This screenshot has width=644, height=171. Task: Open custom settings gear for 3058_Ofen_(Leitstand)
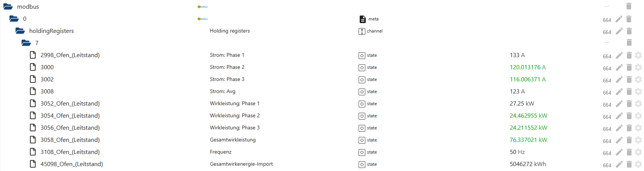pos(638,140)
